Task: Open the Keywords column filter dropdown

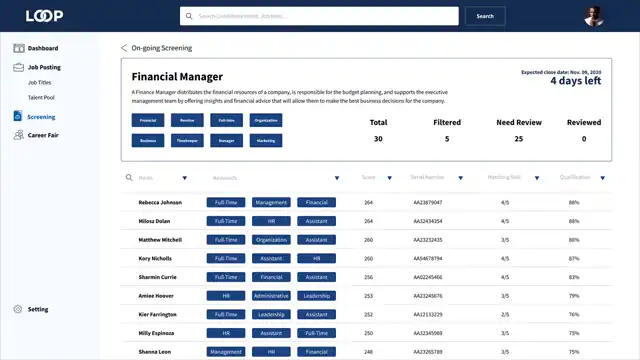Action: click(337, 178)
